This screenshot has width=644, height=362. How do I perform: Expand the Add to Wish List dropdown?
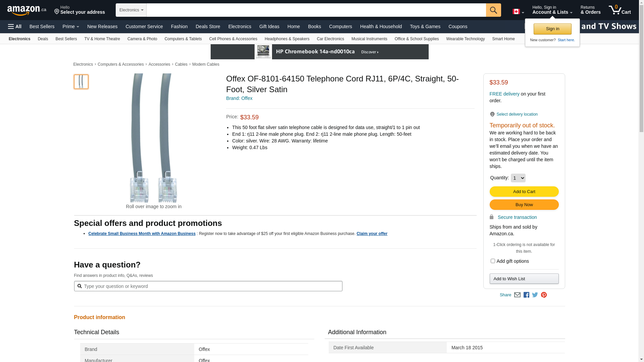click(524, 279)
